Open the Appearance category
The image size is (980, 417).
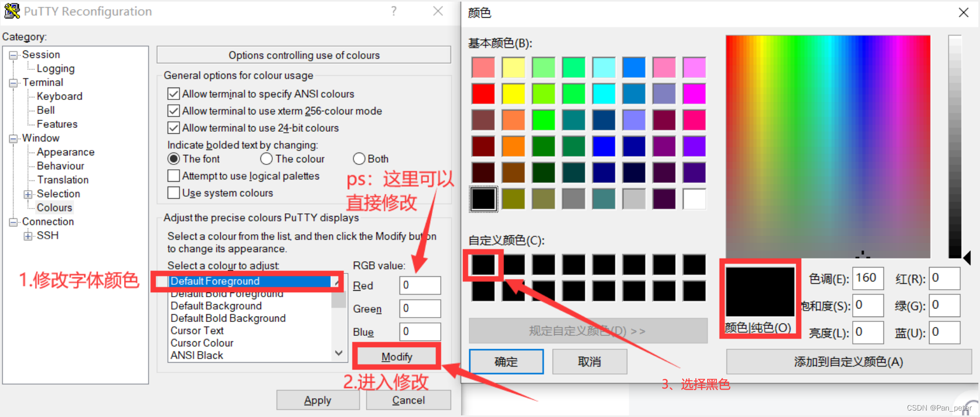tap(66, 152)
